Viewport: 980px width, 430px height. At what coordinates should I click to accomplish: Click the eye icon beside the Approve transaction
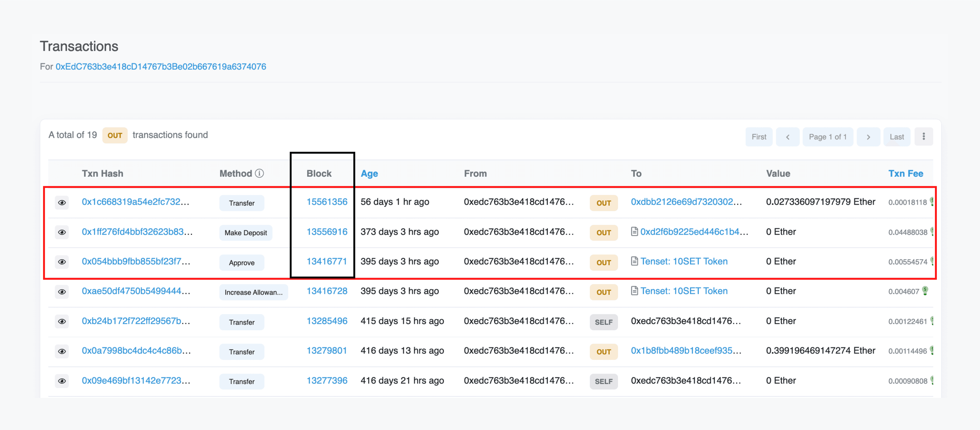(x=62, y=262)
